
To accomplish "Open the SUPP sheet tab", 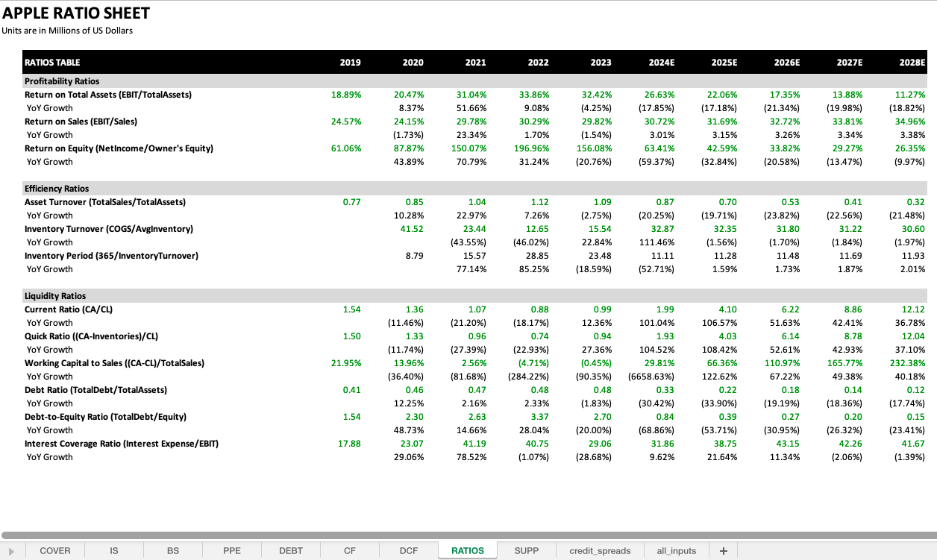I will coord(527,551).
